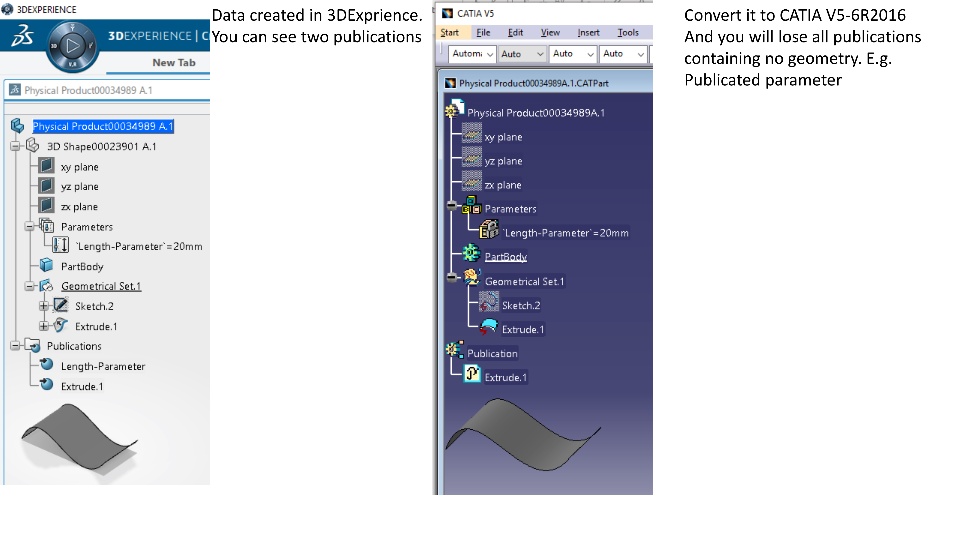The width and height of the screenshot is (960, 540).
Task: Click Geometrical Set.1 icon in 3DEXPERIENCE tree
Action: [47, 285]
